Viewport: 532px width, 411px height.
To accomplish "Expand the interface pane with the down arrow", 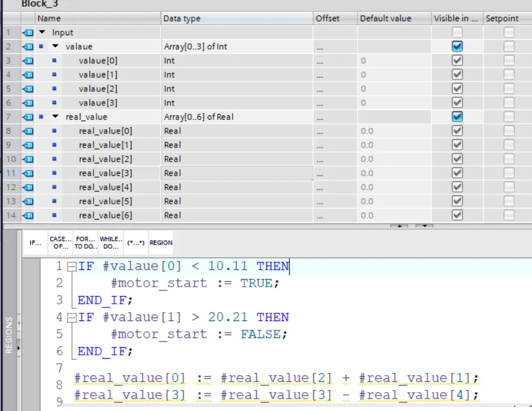I will coord(424,226).
